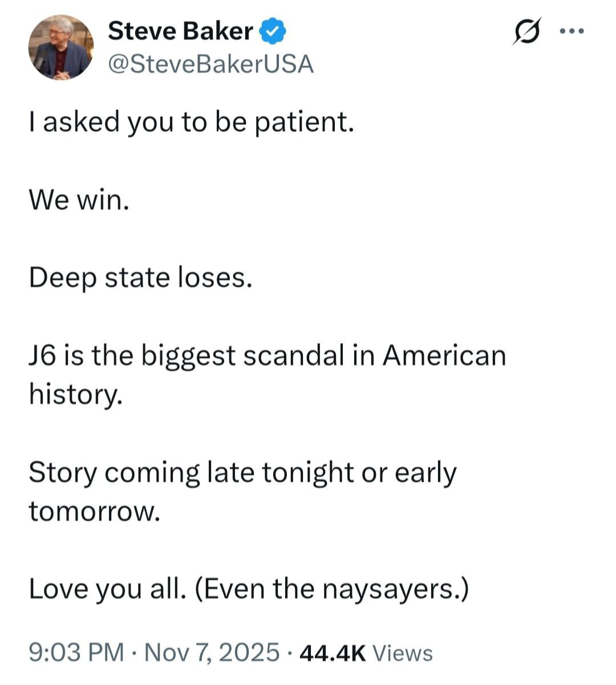Click the word "history." in the post
Viewport: 616px width, 685px height.
[x=76, y=394]
